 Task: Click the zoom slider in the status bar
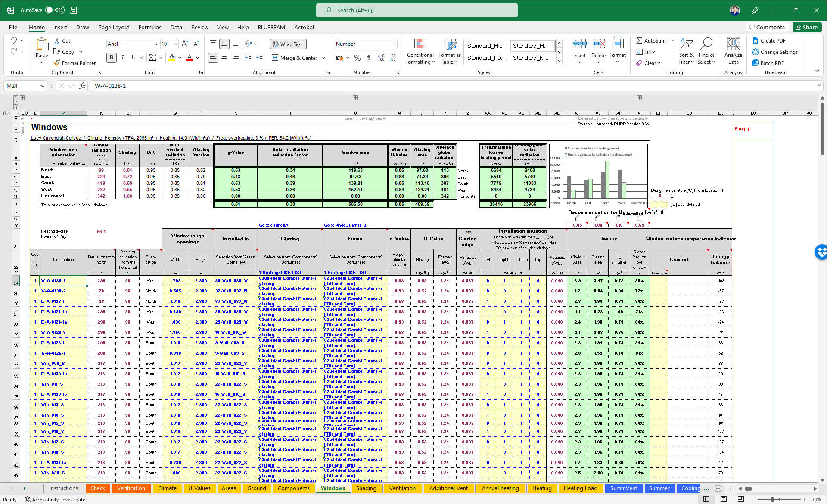click(773, 499)
